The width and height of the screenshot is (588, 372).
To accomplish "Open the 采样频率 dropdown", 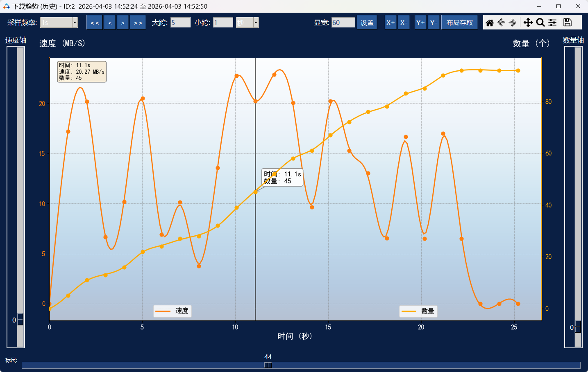I will [x=75, y=23].
